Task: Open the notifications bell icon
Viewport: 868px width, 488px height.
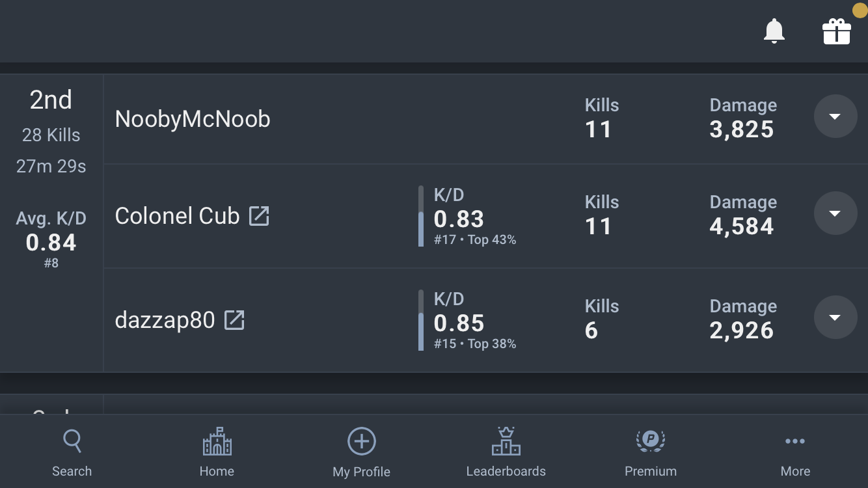Action: [774, 31]
